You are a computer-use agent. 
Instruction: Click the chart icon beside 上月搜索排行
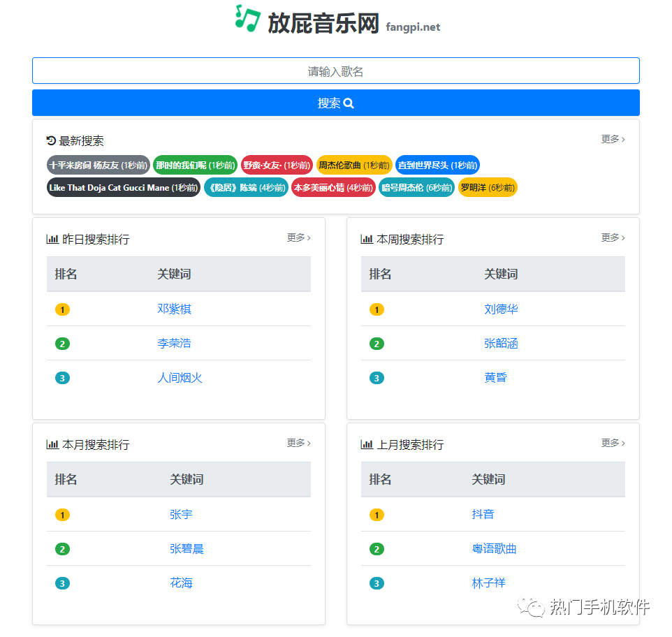pyautogui.click(x=367, y=444)
